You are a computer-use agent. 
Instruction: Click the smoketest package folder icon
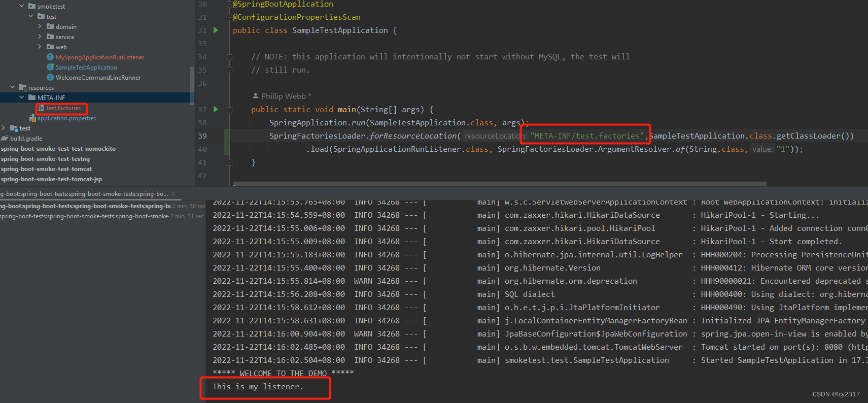tap(32, 6)
